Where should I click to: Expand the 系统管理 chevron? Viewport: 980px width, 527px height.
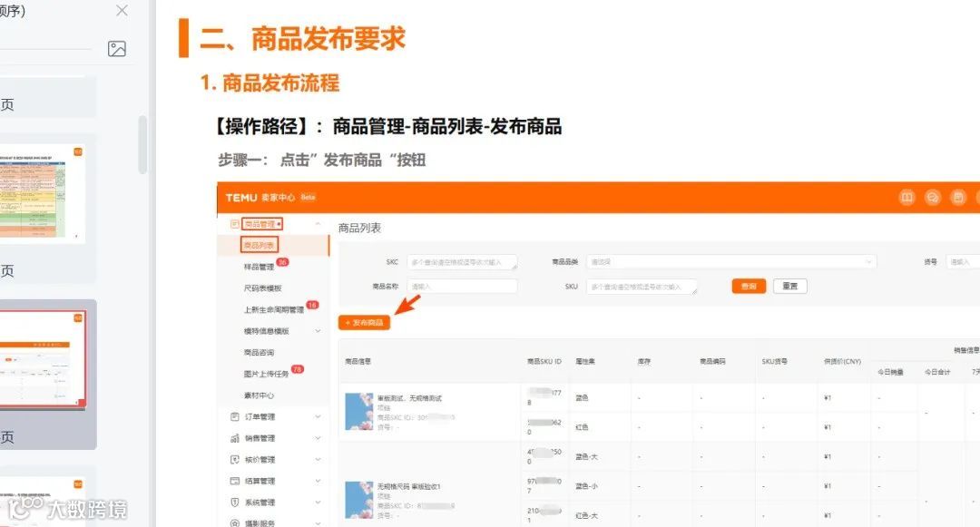tap(318, 502)
